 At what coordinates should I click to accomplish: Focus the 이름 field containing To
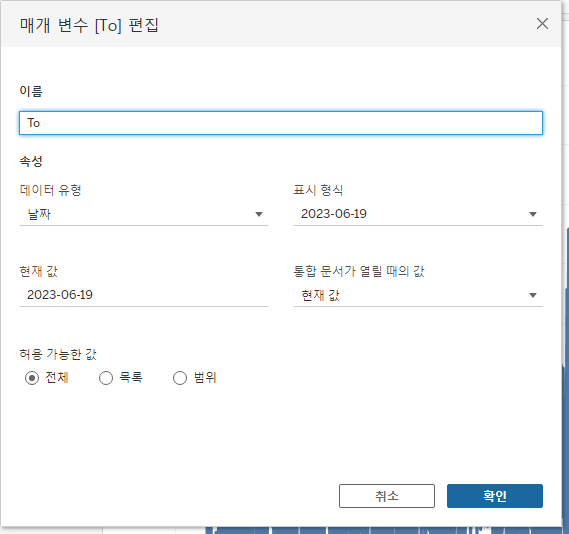(281, 123)
